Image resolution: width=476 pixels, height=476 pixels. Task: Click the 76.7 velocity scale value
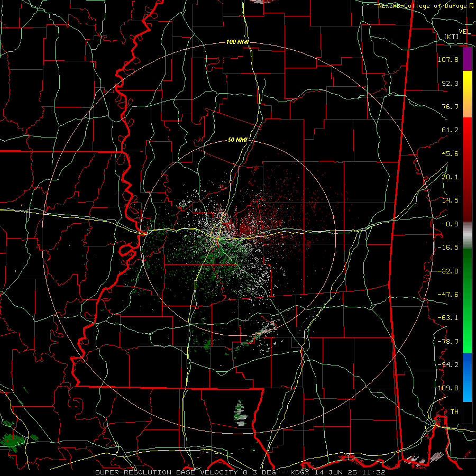tap(450, 106)
